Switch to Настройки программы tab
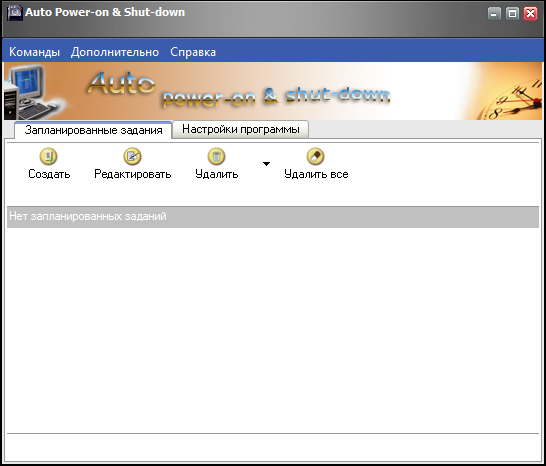Image resolution: width=546 pixels, height=466 pixels. (241, 129)
